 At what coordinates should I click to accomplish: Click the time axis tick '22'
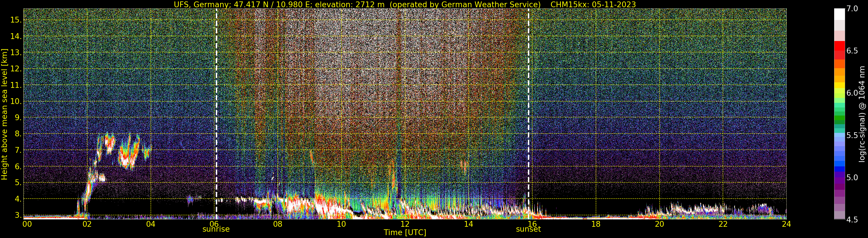pyautogui.click(x=723, y=224)
